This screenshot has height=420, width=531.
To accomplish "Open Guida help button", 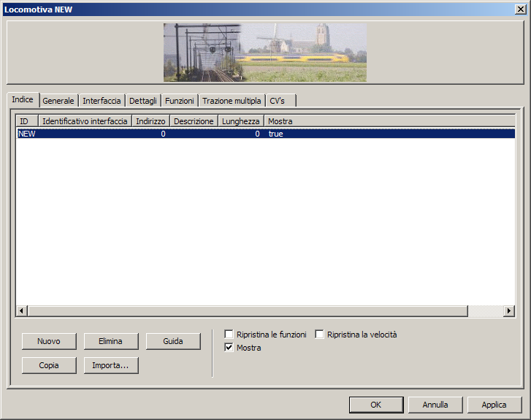I will click(173, 341).
